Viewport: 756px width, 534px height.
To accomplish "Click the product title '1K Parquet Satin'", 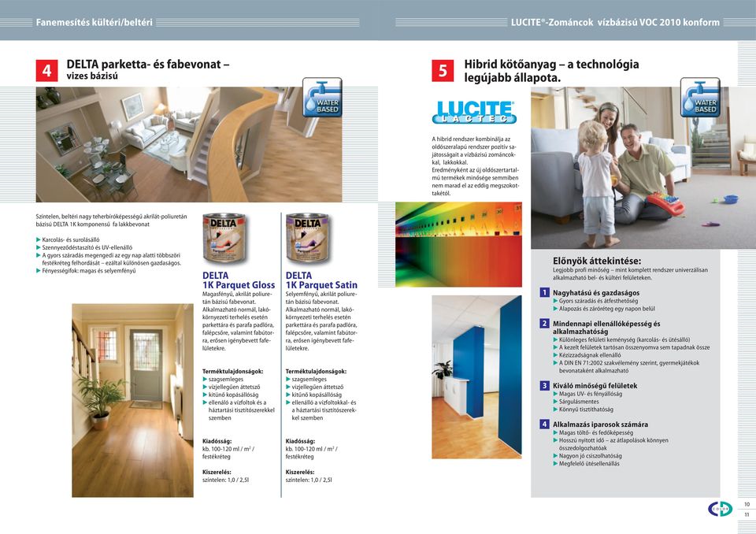I will pos(321,284).
